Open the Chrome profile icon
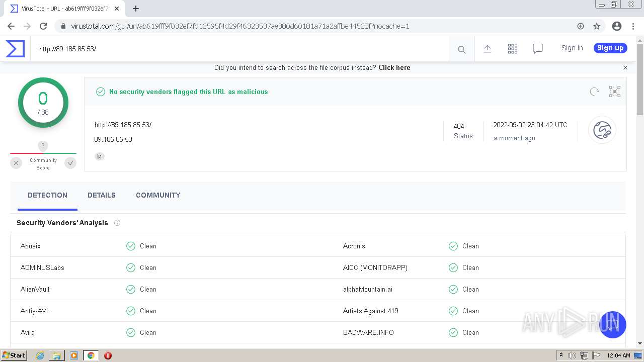Image resolution: width=644 pixels, height=362 pixels. point(617,26)
